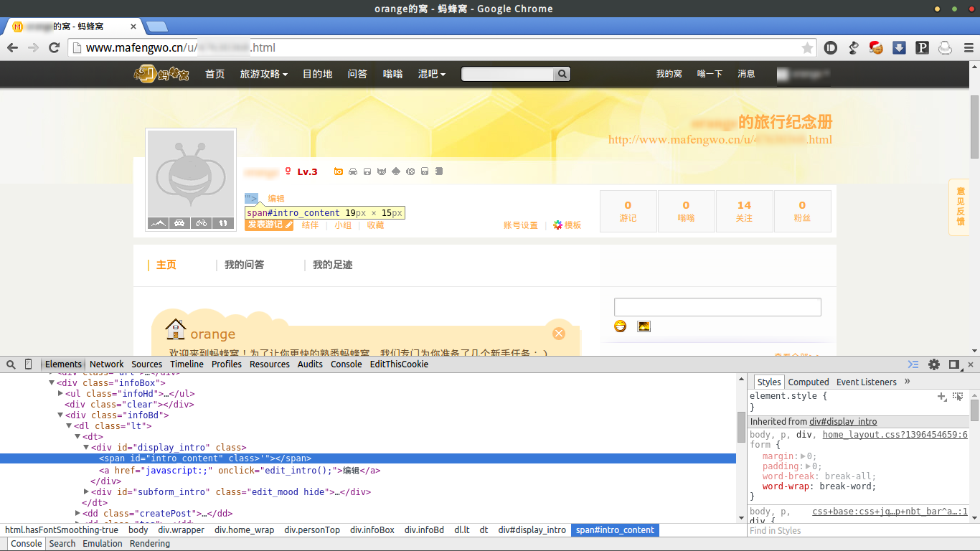The image size is (980, 551).
Task: Click the 关注 14 counter
Action: point(744,211)
